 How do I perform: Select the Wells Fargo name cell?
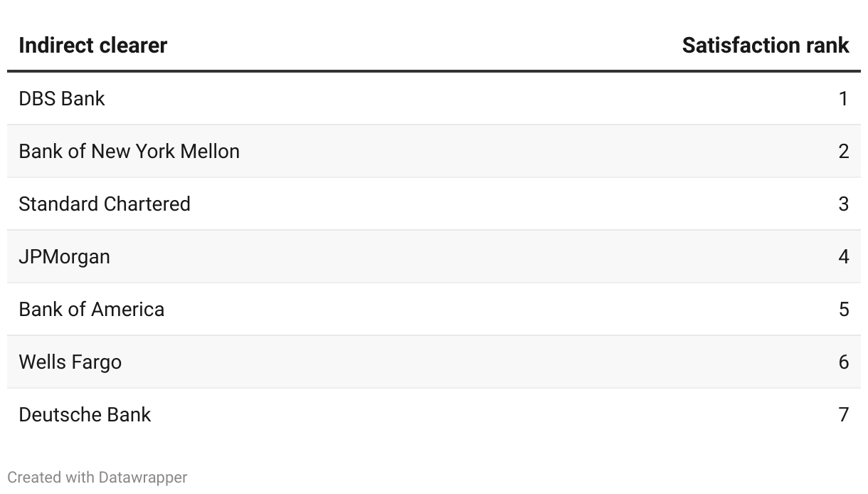click(70, 362)
